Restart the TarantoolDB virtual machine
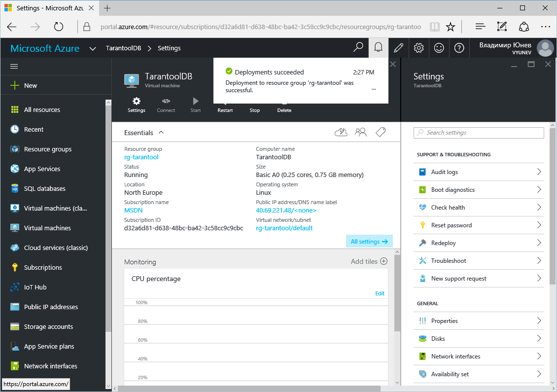 pos(225,105)
